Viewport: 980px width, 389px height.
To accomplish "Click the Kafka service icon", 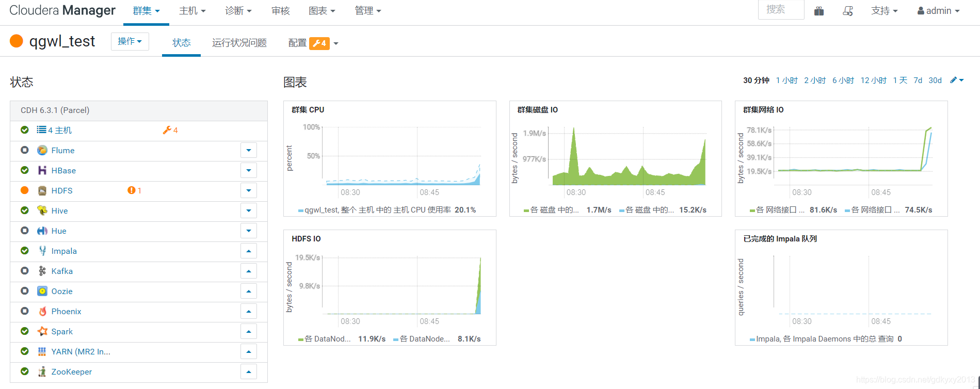I will [x=42, y=271].
